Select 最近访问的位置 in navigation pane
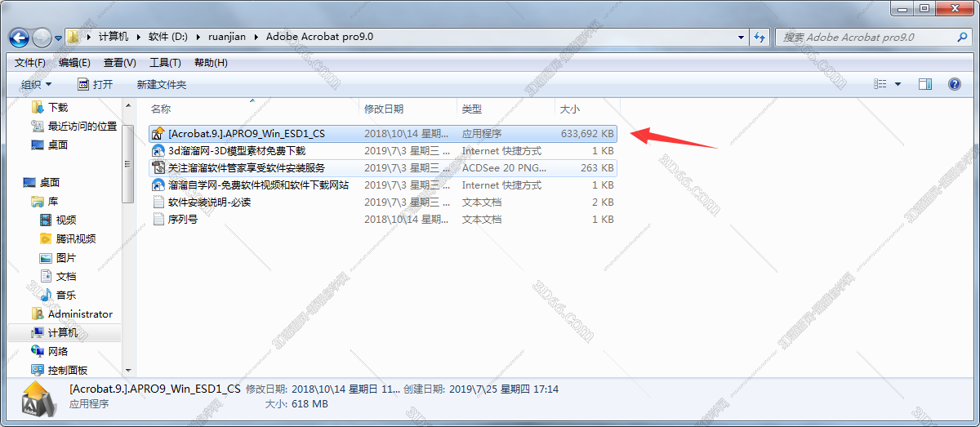 [x=82, y=126]
